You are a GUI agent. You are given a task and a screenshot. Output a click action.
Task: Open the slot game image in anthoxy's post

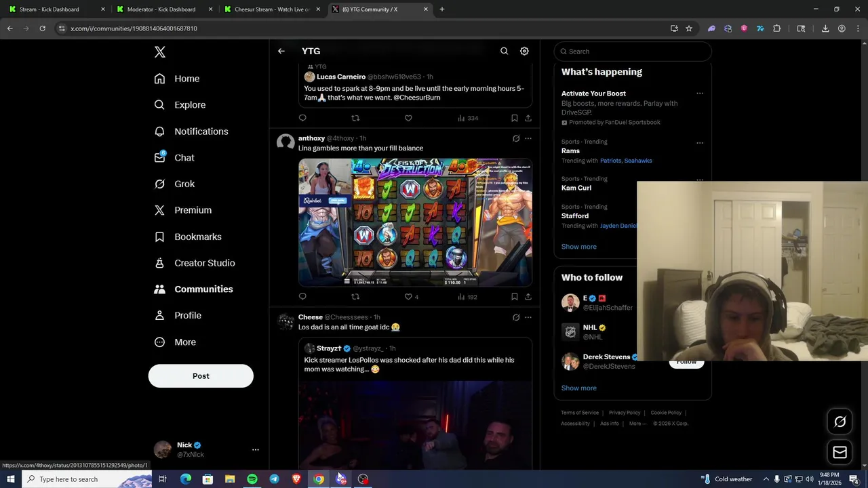(415, 222)
